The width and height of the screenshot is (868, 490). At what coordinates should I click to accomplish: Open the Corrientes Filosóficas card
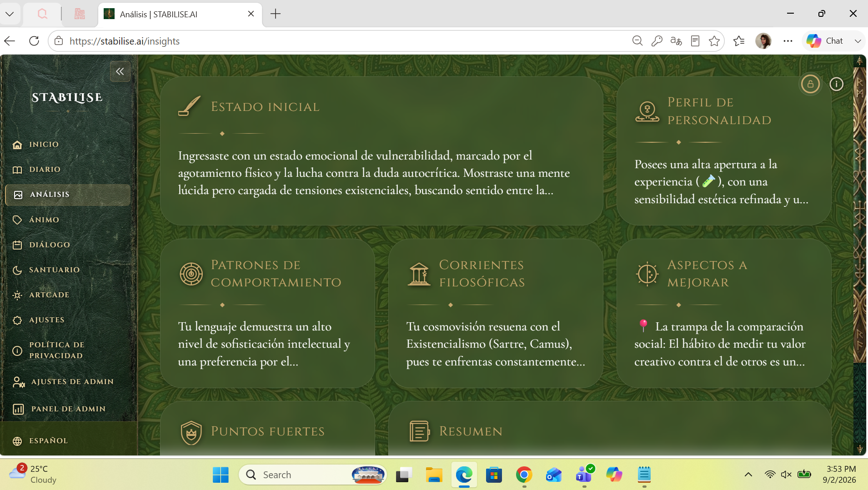496,314
